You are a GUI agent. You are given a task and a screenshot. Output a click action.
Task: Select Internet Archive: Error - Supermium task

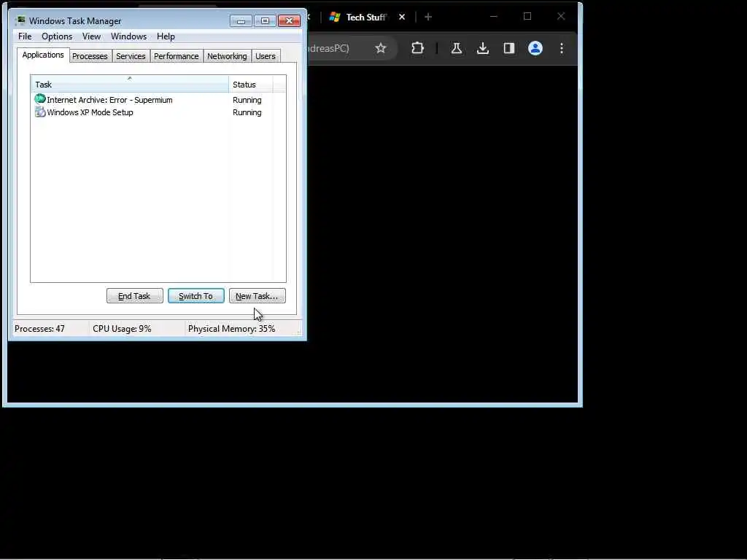pos(109,100)
